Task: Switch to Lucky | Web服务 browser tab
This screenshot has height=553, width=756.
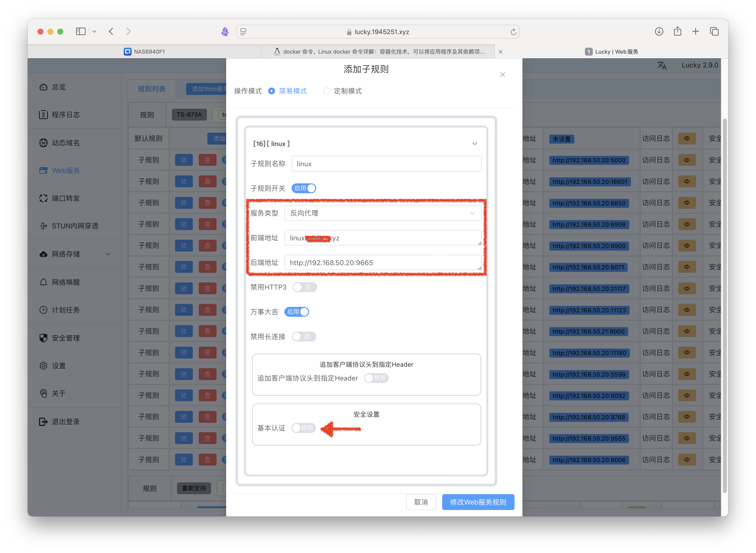Action: (612, 52)
